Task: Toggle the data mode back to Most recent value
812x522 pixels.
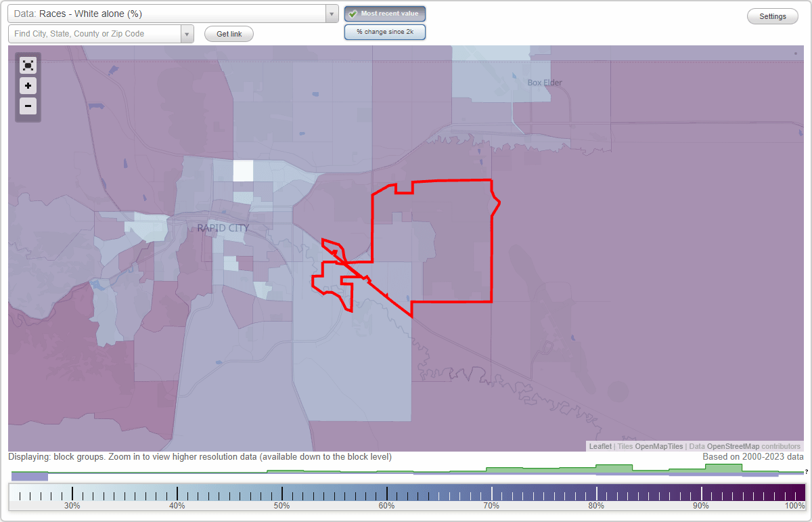Action: click(385, 14)
